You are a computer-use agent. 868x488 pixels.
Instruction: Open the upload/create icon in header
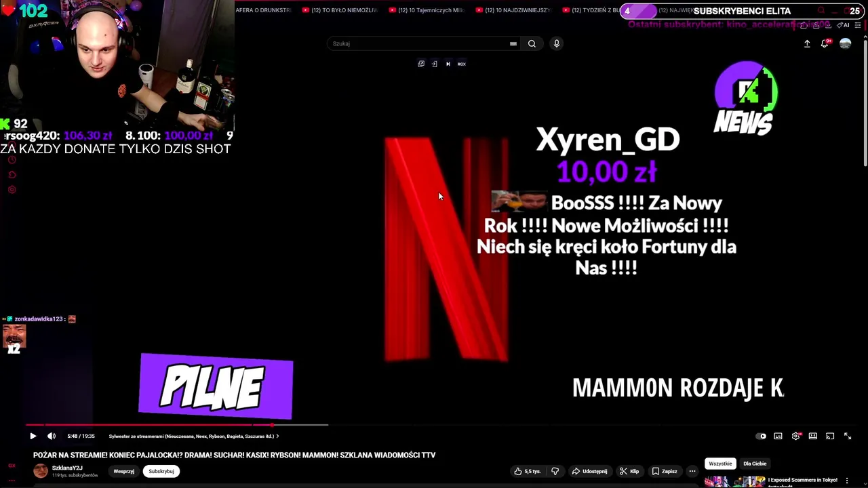click(807, 43)
